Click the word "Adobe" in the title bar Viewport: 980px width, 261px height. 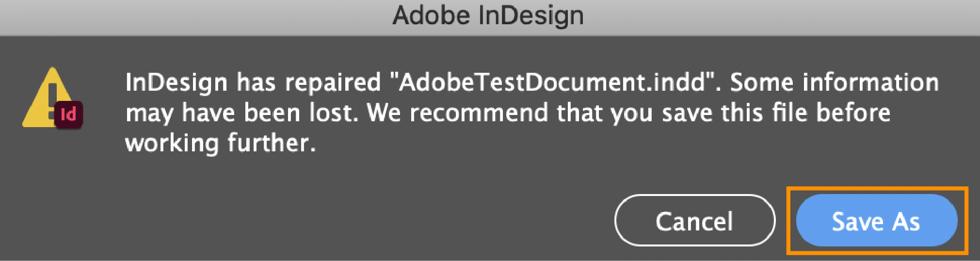(x=432, y=16)
